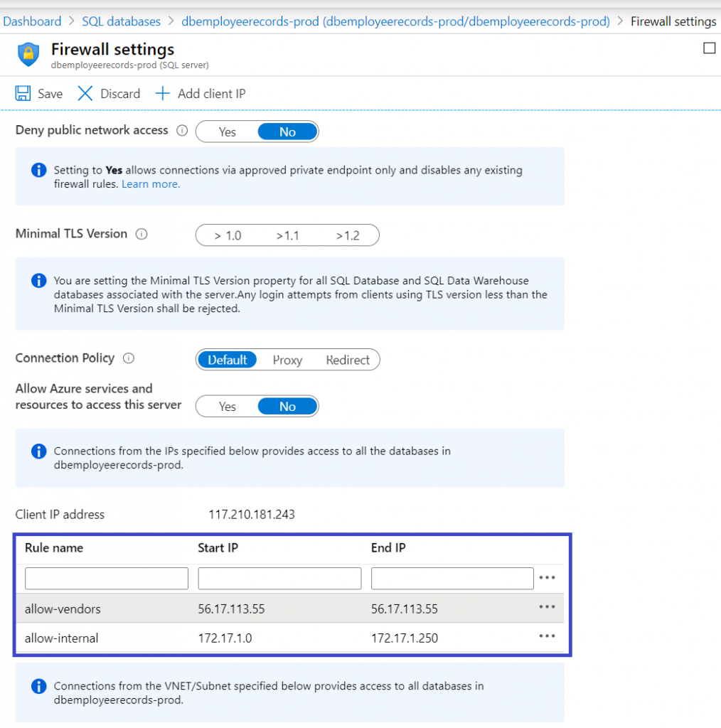Choose Redirect connection policy
Screen dimensions: 721x728
pos(348,360)
